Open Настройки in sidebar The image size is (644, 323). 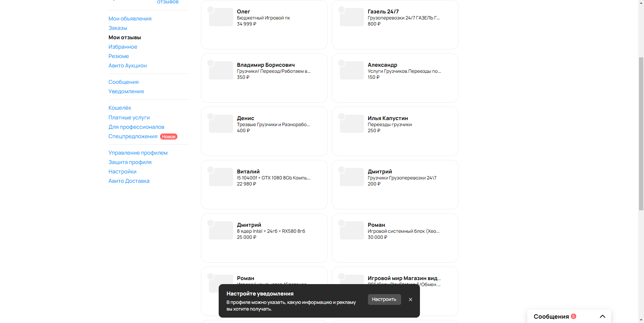pos(122,171)
